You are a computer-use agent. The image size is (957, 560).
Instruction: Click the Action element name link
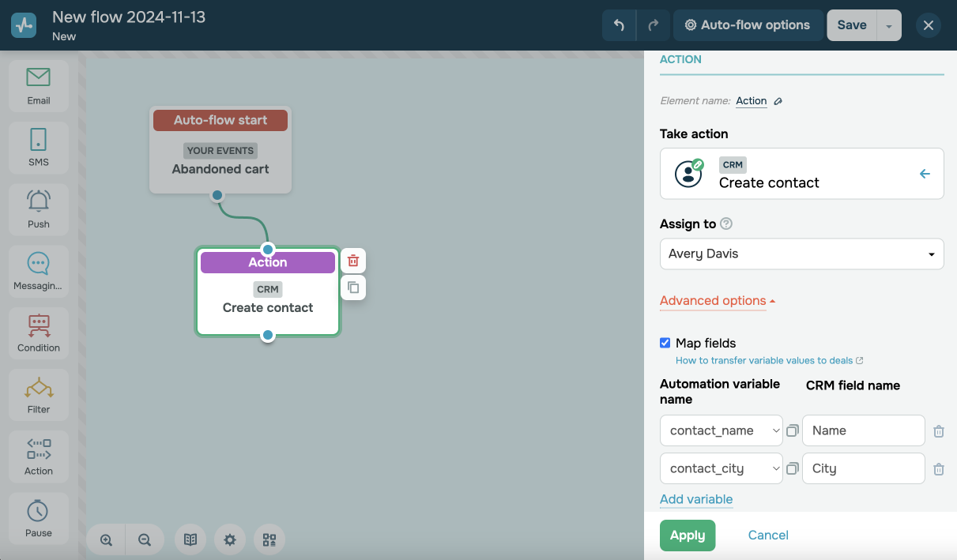tap(752, 101)
